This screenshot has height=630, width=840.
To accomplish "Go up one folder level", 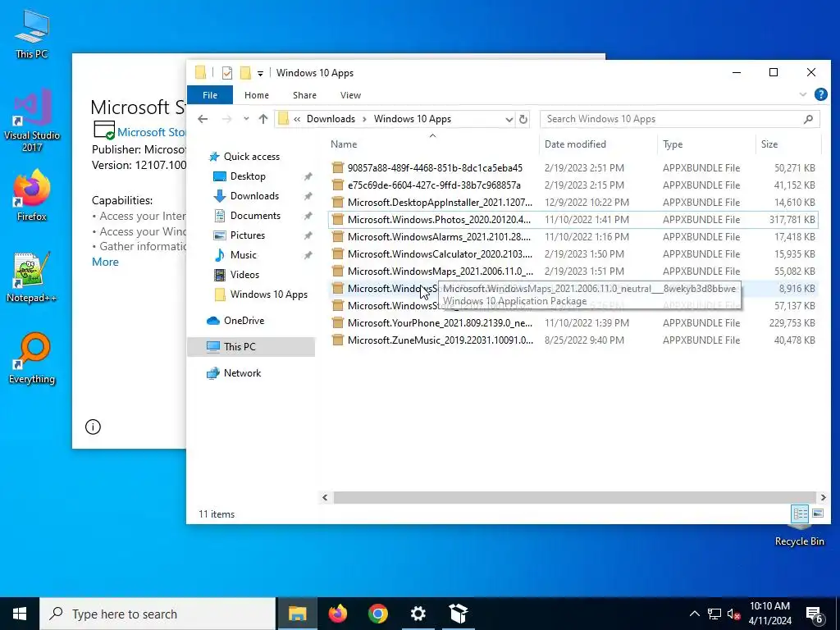I will (x=263, y=119).
